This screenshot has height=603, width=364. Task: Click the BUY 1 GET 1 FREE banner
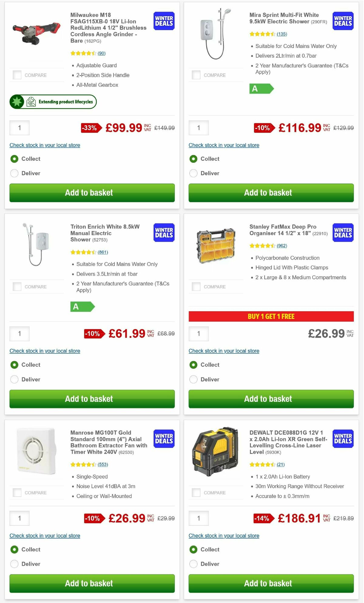[x=271, y=316]
